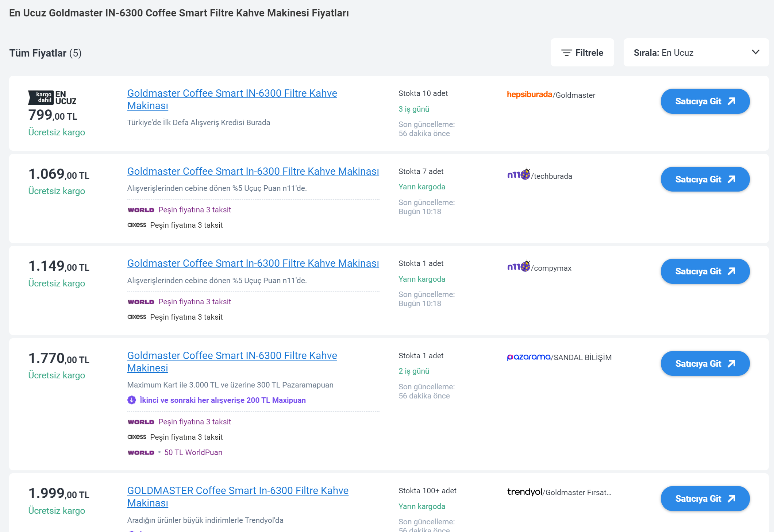This screenshot has height=532, width=774.
Task: Click the pazarama logo beside SANDAL BİLİŞİM
Action: (528, 357)
